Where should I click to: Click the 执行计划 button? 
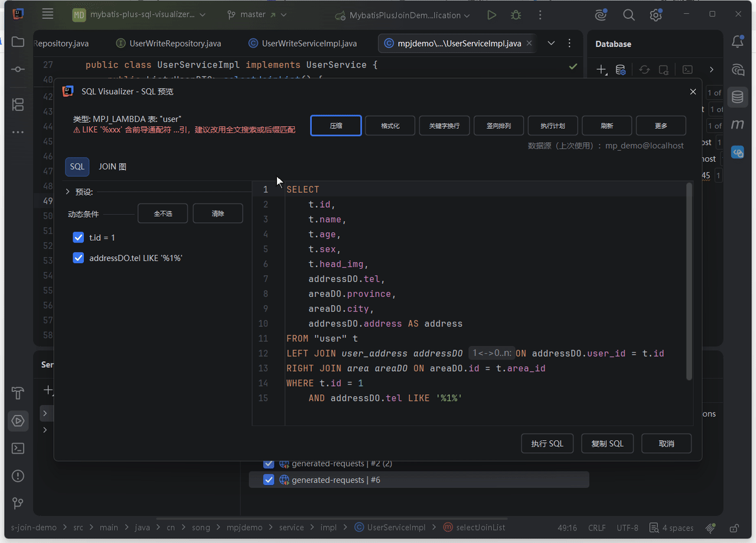553,126
